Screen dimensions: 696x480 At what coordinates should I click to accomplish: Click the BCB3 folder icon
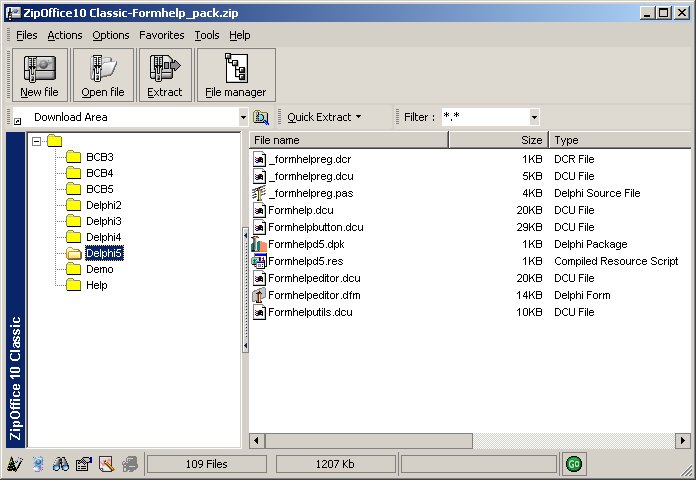pyautogui.click(x=74, y=157)
